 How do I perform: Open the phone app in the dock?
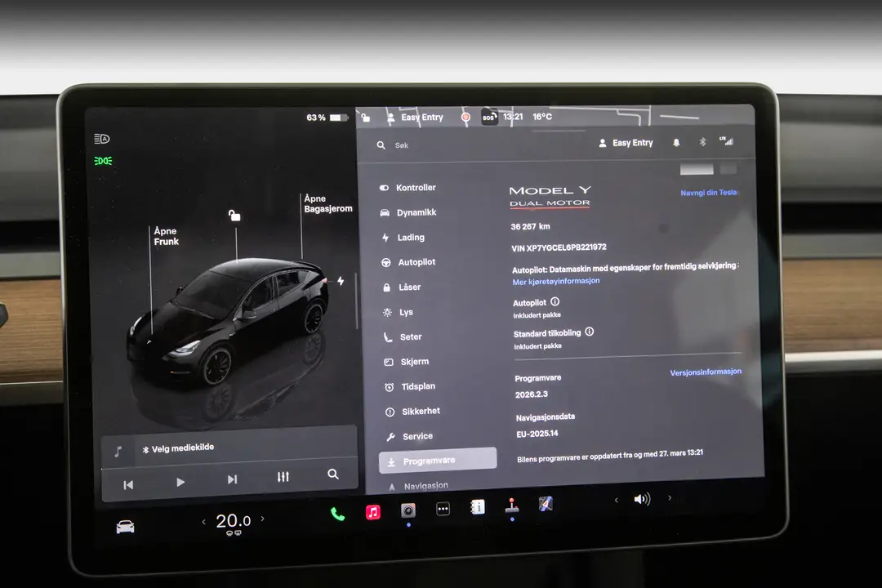point(337,514)
